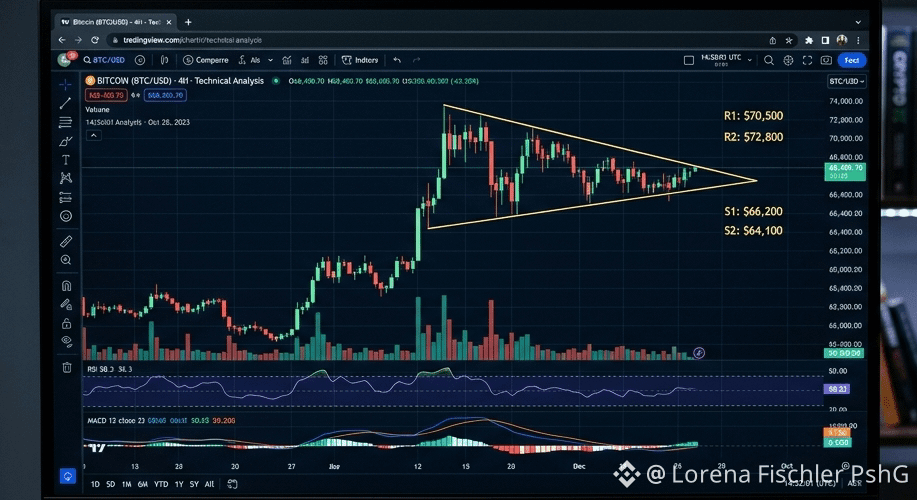The height and width of the screenshot is (500, 917).
Task: Select the ruler measure tool
Action: (66, 241)
